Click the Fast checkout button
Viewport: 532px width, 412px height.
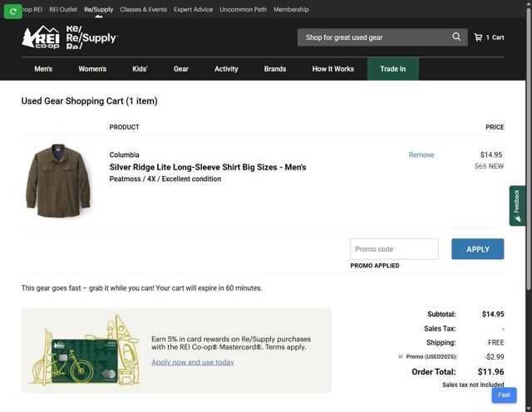504,395
